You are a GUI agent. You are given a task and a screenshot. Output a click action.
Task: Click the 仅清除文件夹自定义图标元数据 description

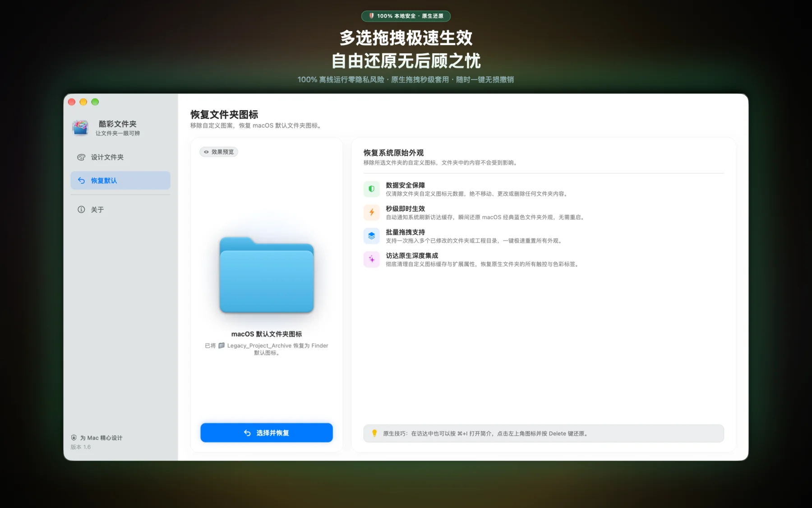pos(477,194)
